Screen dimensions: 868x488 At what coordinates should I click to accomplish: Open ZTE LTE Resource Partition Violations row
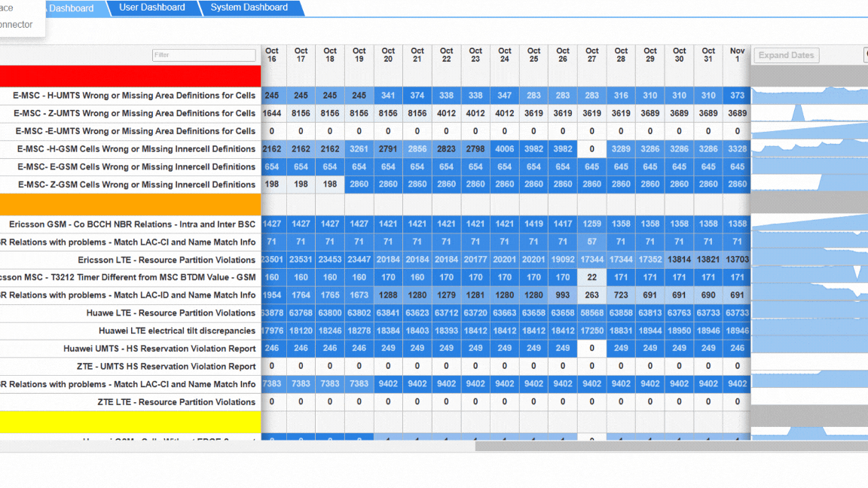click(176, 401)
